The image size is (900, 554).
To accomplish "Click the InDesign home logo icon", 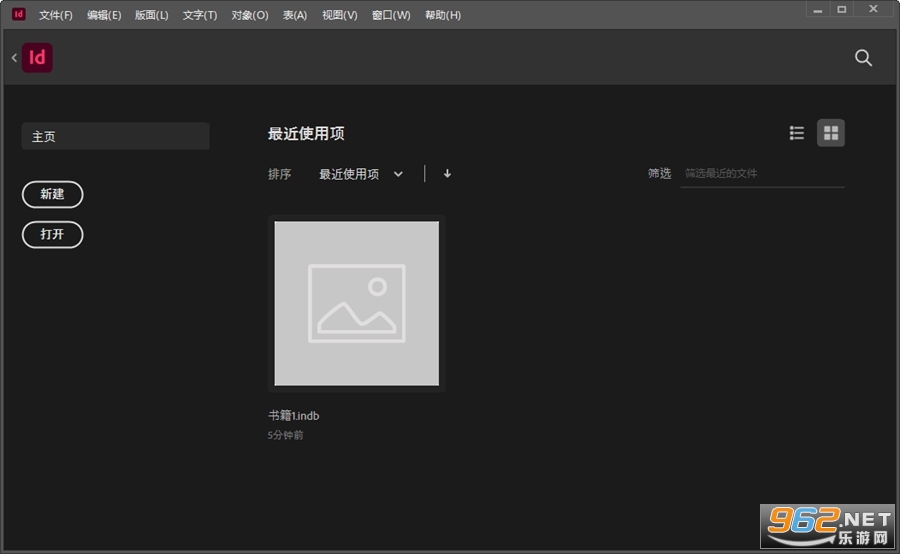I will tap(37, 57).
